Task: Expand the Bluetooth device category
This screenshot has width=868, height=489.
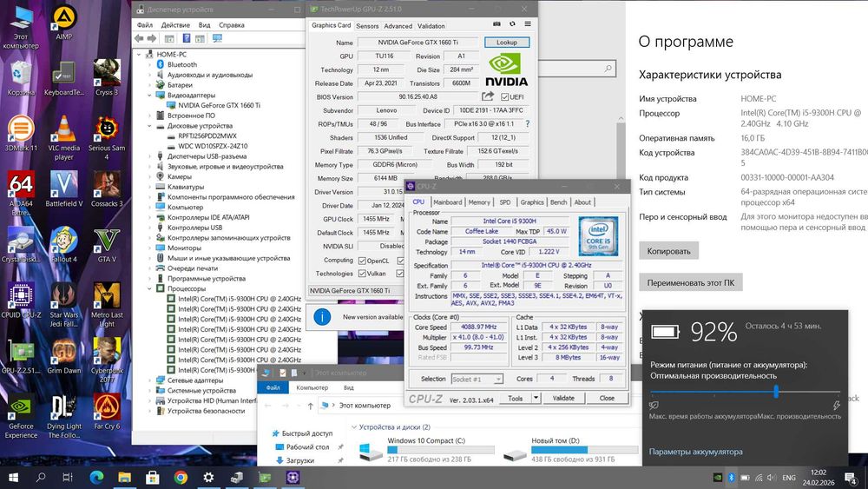Action: [149, 64]
